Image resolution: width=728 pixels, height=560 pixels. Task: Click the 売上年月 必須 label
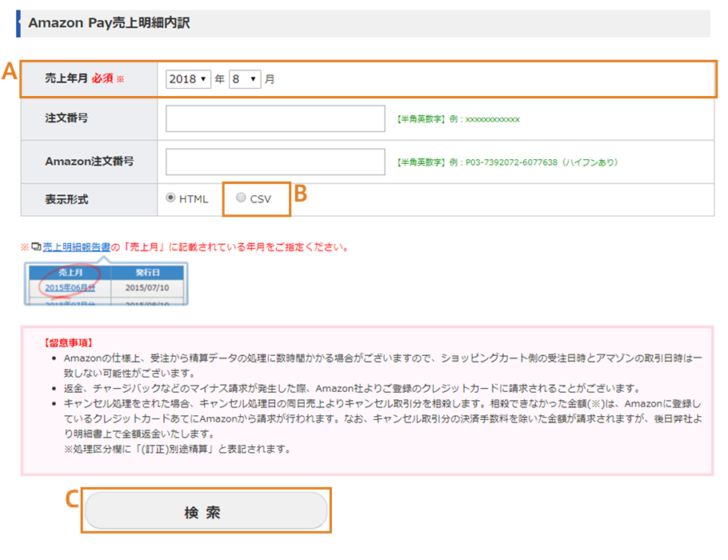pos(85,78)
